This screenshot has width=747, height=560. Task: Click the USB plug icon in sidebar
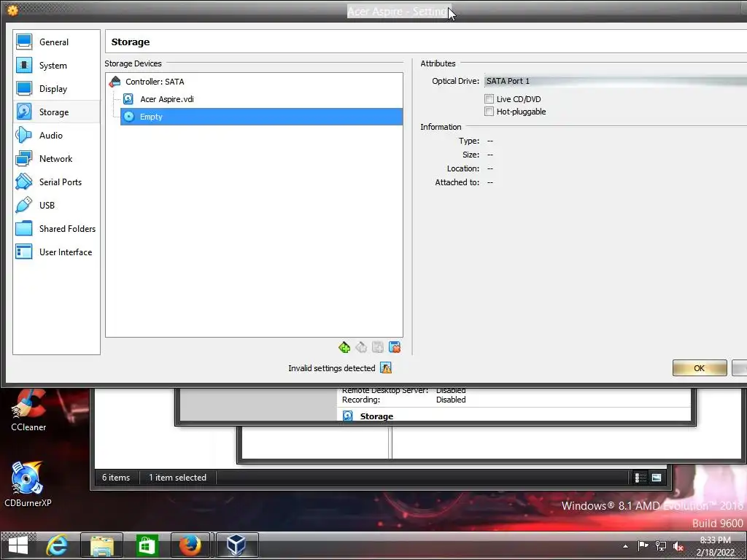pyautogui.click(x=24, y=205)
